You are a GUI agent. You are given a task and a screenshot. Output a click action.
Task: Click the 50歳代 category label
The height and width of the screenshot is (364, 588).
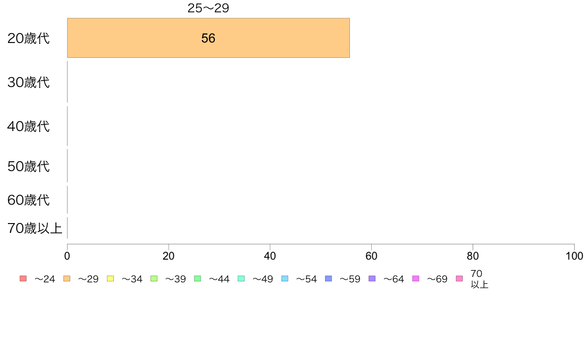(x=29, y=166)
